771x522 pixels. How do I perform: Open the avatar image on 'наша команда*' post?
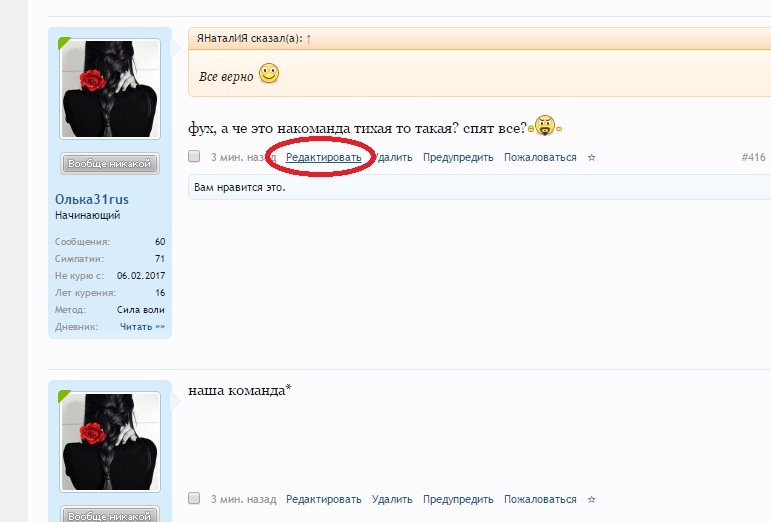[x=110, y=442]
